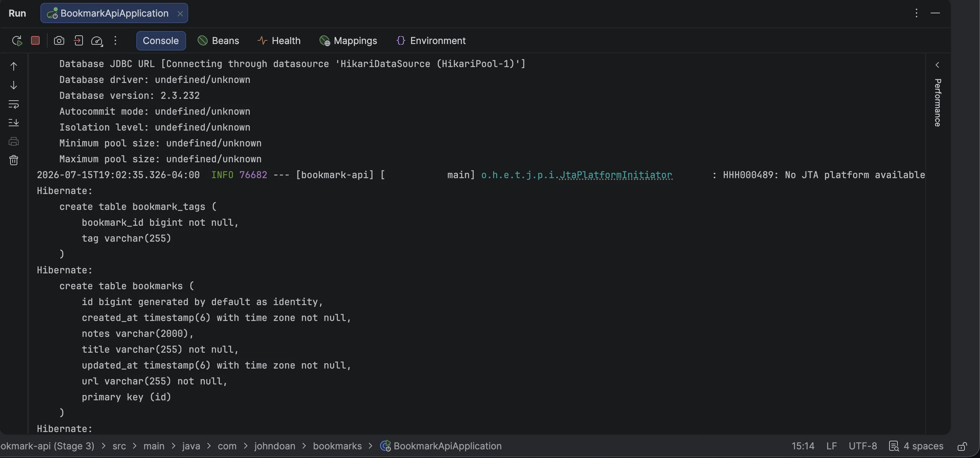The width and height of the screenshot is (980, 458).
Task: Stop the running application
Action: 35,40
